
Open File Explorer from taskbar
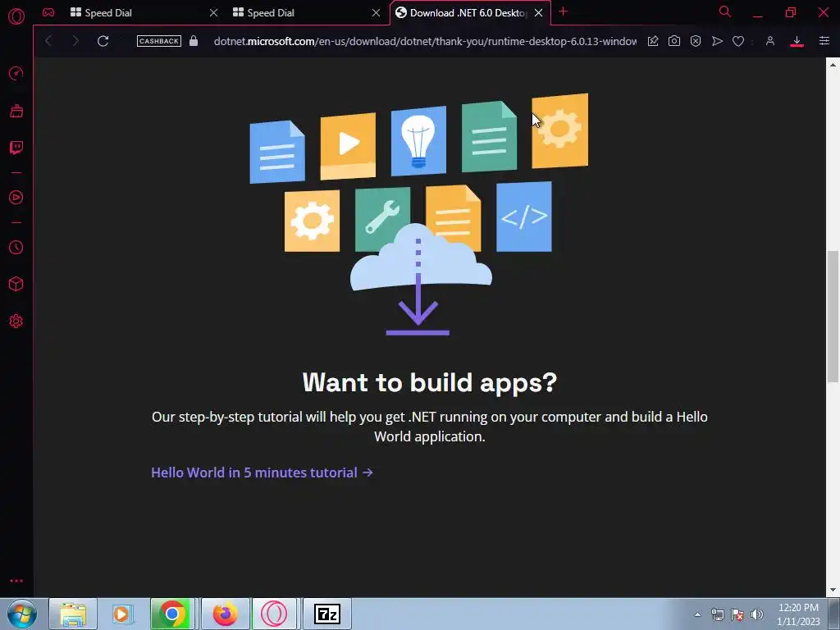73,614
